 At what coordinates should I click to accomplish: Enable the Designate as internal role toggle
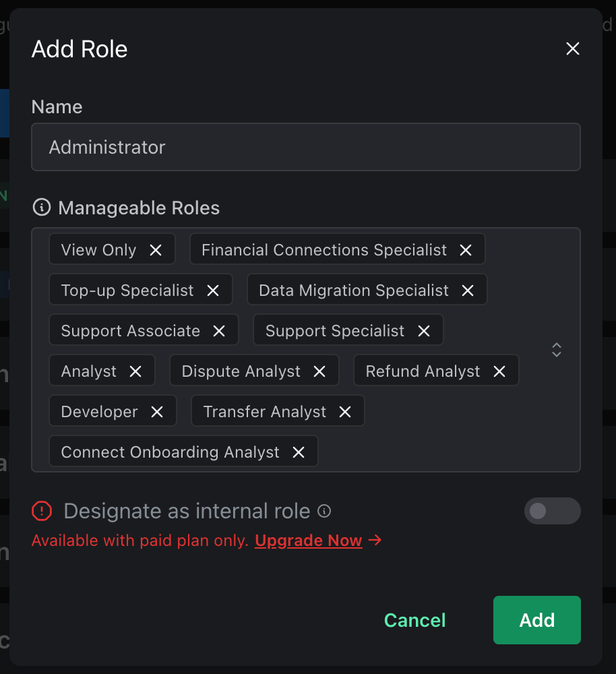coord(552,511)
